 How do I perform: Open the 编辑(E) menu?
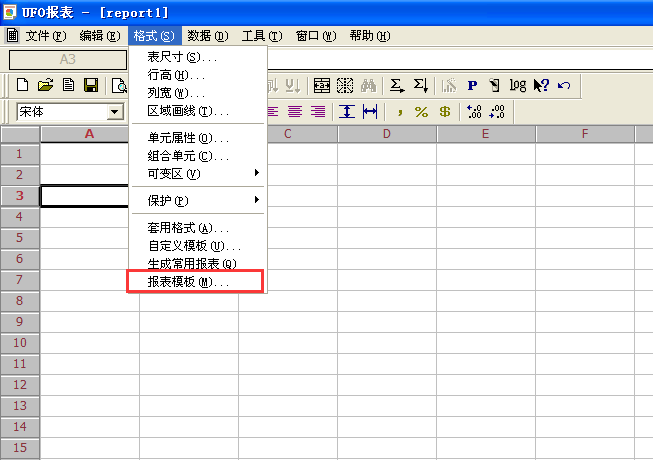click(x=100, y=36)
